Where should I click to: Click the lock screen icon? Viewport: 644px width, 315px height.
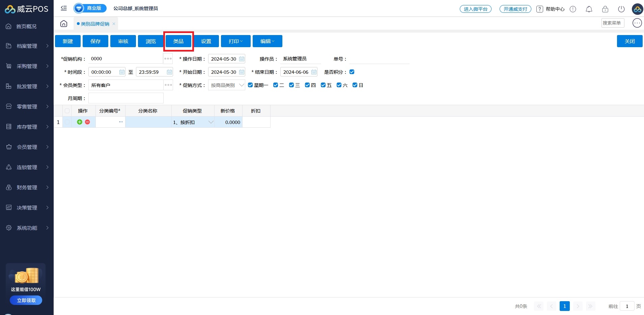pos(605,9)
